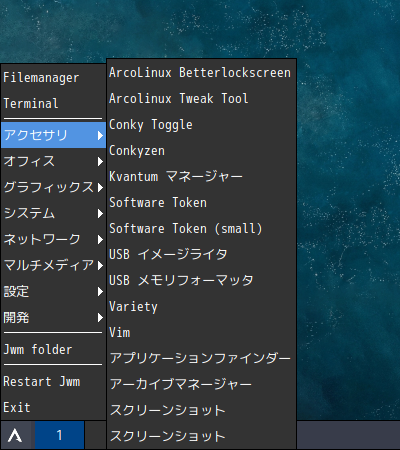Image resolution: width=400 pixels, height=450 pixels.
Task: Launch Terminal from the menu
Action: (53, 104)
